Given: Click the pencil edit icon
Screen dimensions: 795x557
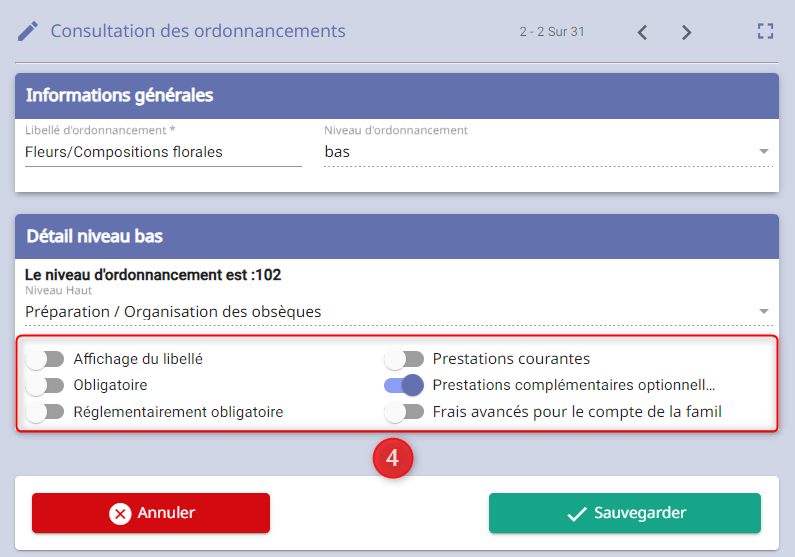Looking at the screenshot, I should 28,31.
